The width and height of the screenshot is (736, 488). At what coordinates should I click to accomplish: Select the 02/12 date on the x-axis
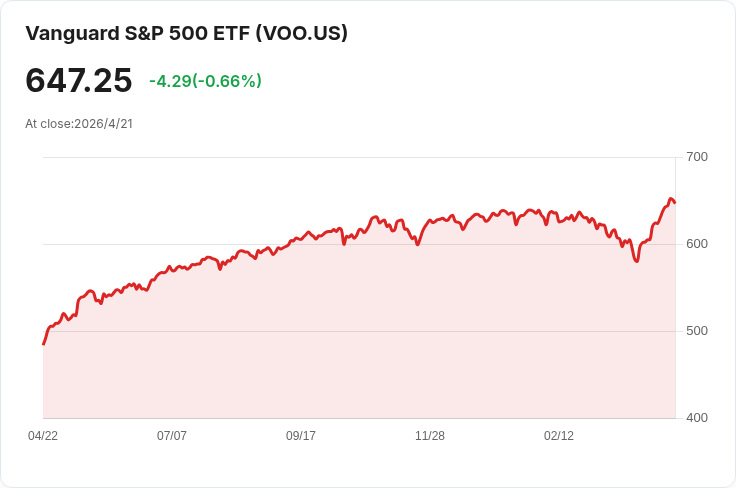pyautogui.click(x=559, y=436)
